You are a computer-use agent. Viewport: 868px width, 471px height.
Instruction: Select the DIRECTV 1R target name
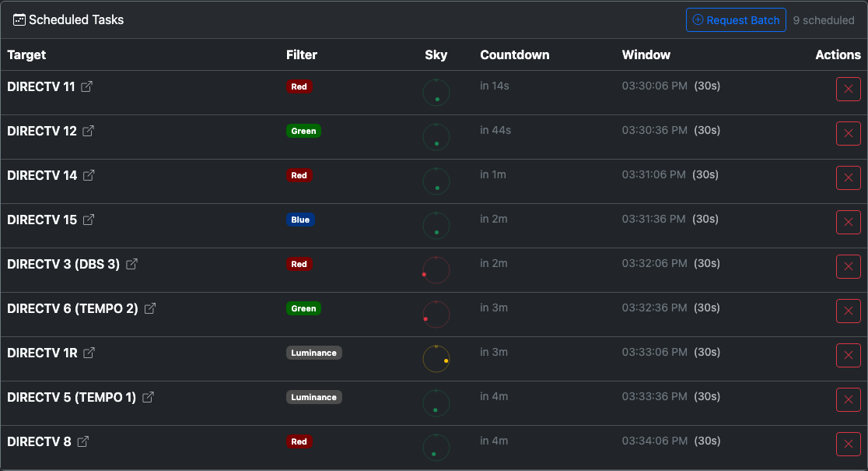(x=43, y=353)
